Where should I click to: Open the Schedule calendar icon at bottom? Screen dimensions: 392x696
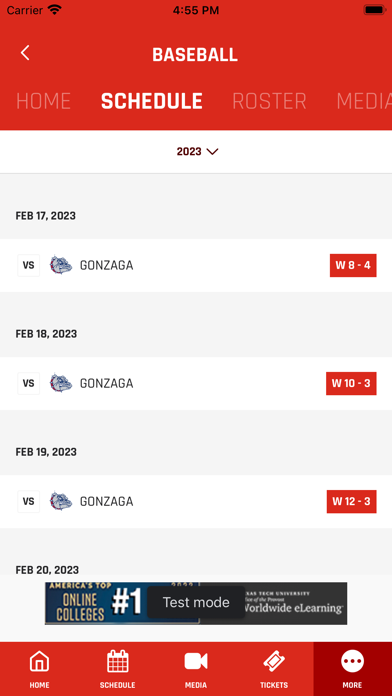point(118,661)
